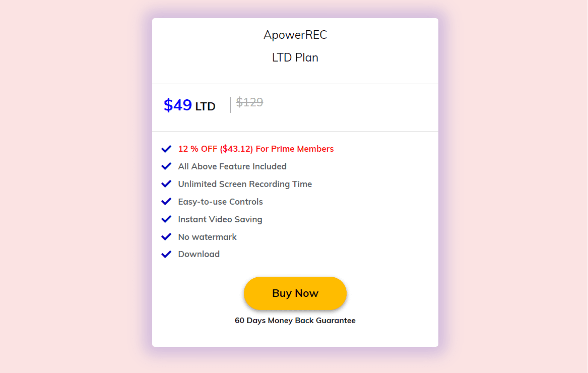
Task: Select the 60 Days Money Back Guarantee text
Action: tap(295, 320)
